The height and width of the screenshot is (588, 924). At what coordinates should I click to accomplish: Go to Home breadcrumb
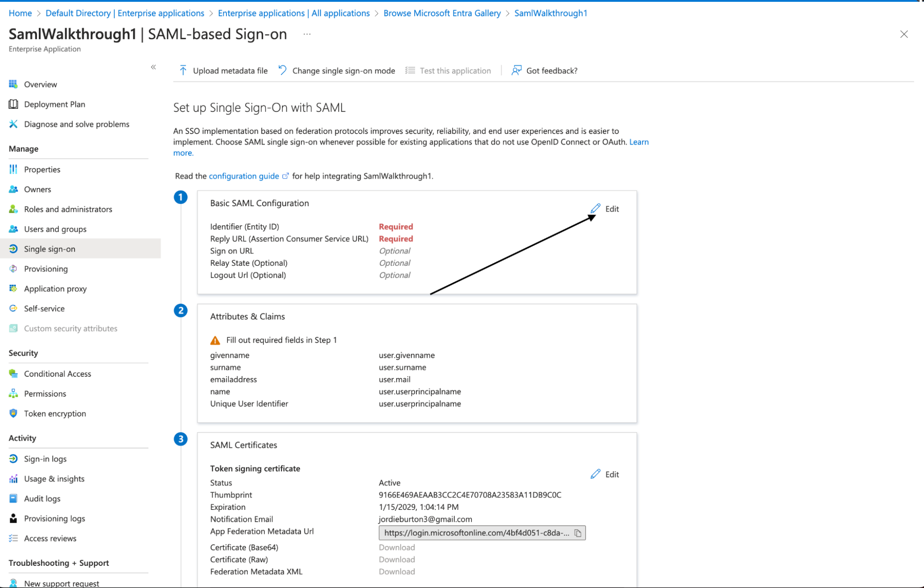point(20,13)
